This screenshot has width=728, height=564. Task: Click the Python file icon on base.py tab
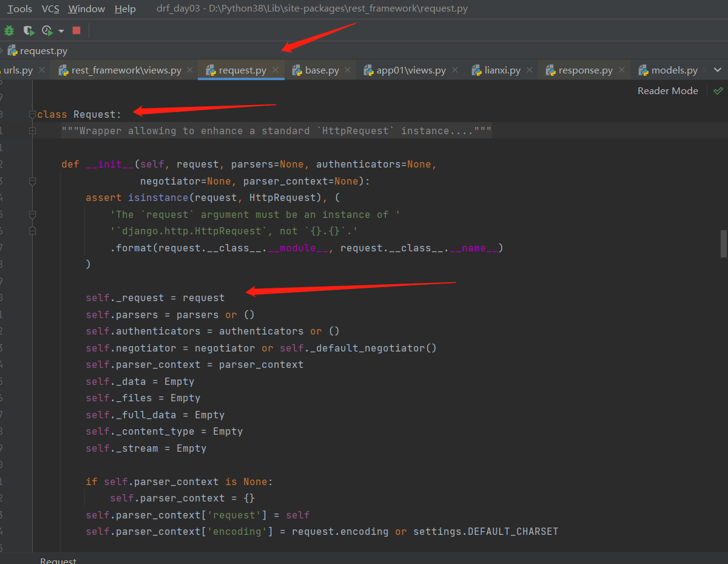click(x=297, y=70)
